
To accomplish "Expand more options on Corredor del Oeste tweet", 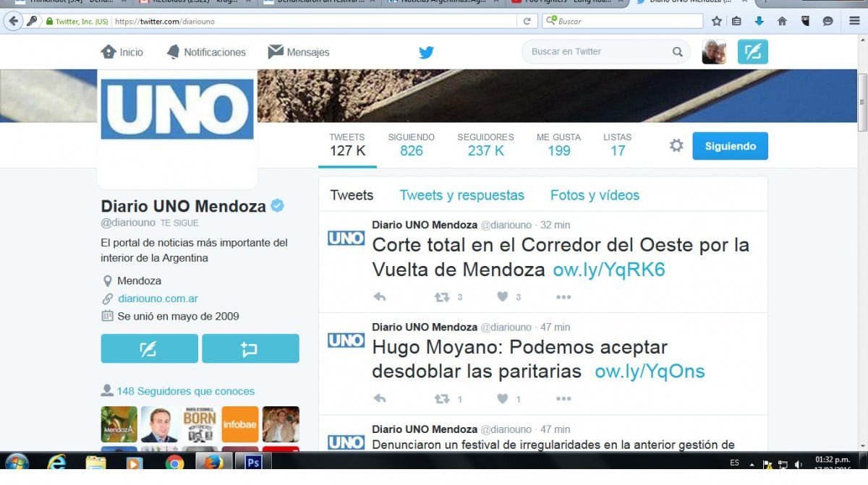I will 563,297.
